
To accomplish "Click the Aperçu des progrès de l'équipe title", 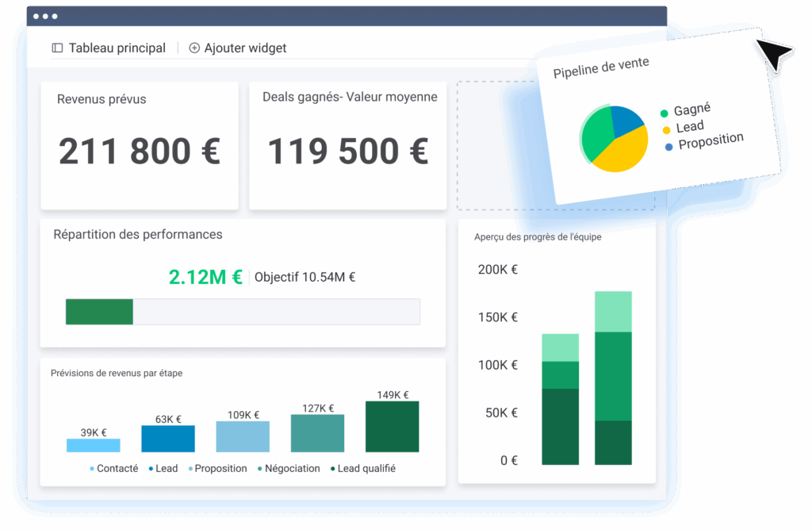I will (538, 236).
